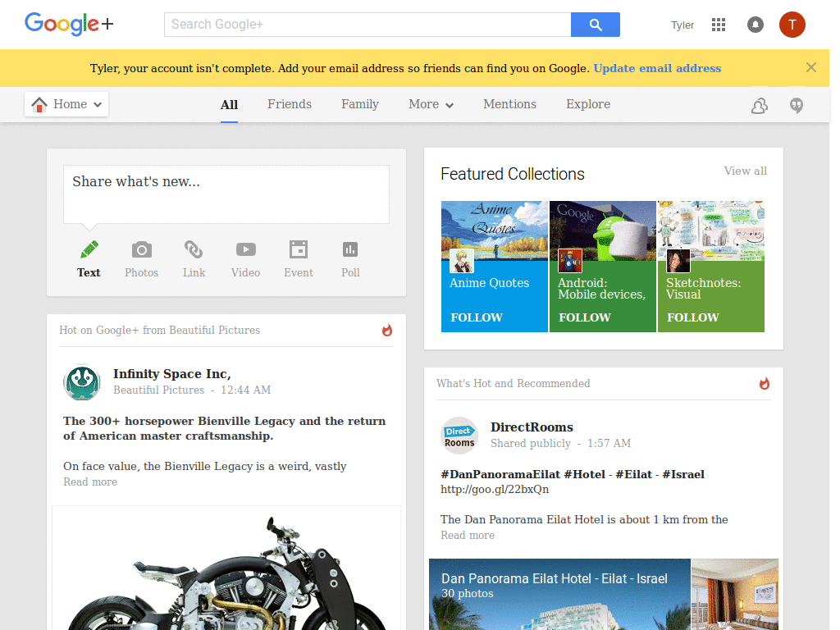The image size is (840, 630).
Task: Select the green Text pencil icon
Action: pos(89,249)
